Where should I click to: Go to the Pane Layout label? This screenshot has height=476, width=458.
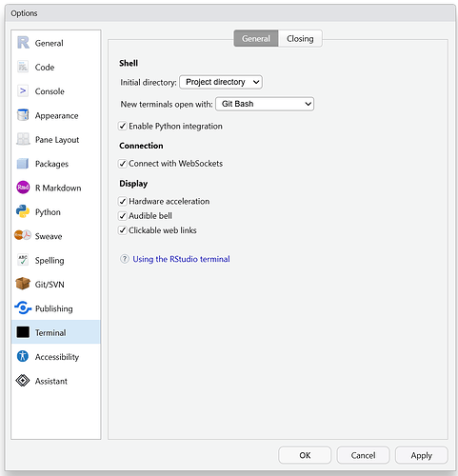point(57,140)
